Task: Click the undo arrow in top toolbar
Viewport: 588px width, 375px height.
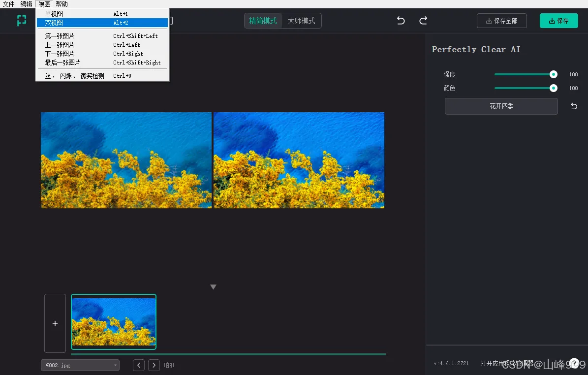Action: pyautogui.click(x=401, y=21)
